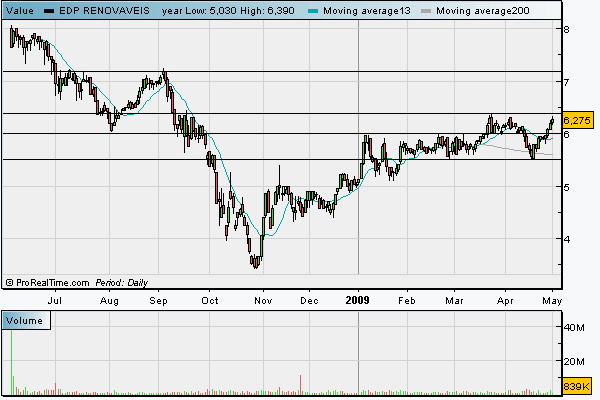Viewport: 600px width, 400px height.
Task: Click the yellow 6,275 current price tag
Action: pos(577,121)
